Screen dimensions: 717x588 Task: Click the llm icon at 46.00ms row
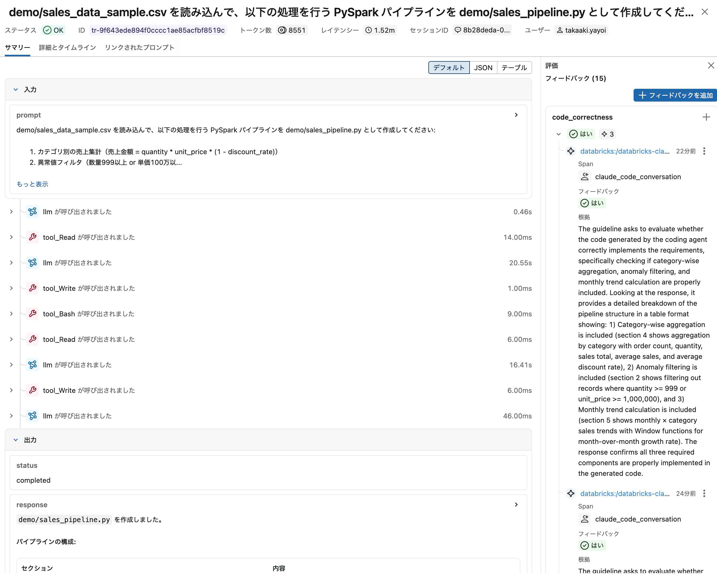32,415
